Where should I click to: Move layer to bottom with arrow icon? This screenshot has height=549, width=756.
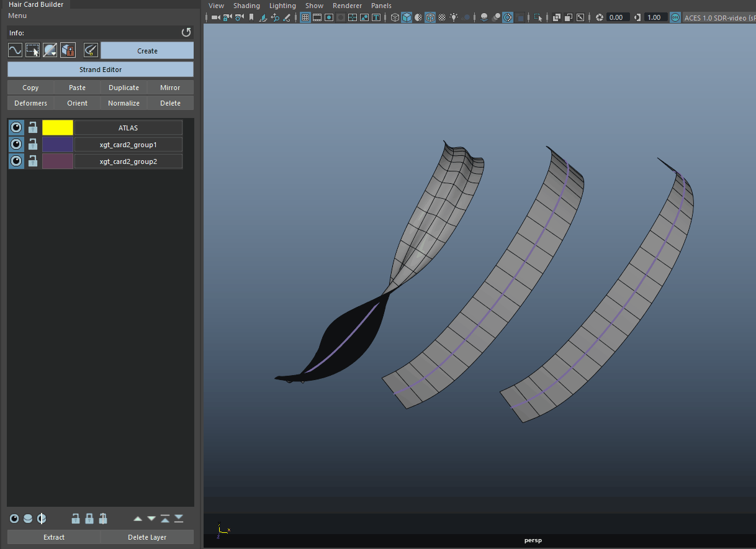tap(179, 519)
